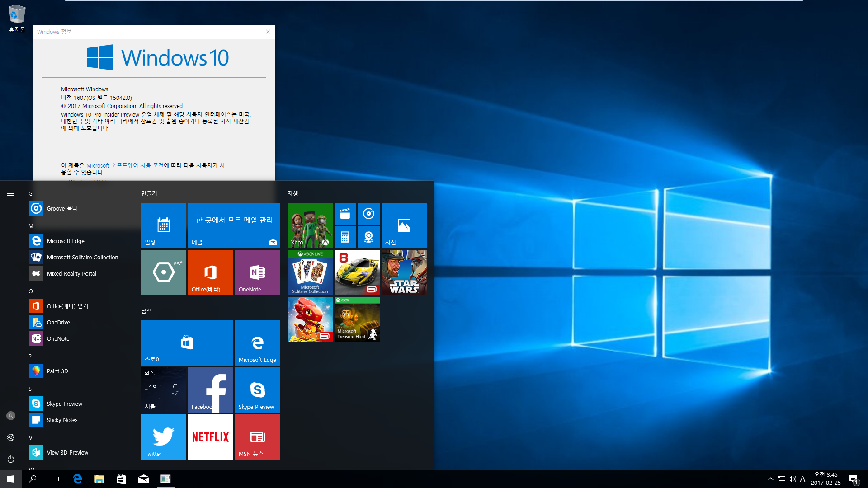Open the MSN 뉴스 tile

[258, 437]
